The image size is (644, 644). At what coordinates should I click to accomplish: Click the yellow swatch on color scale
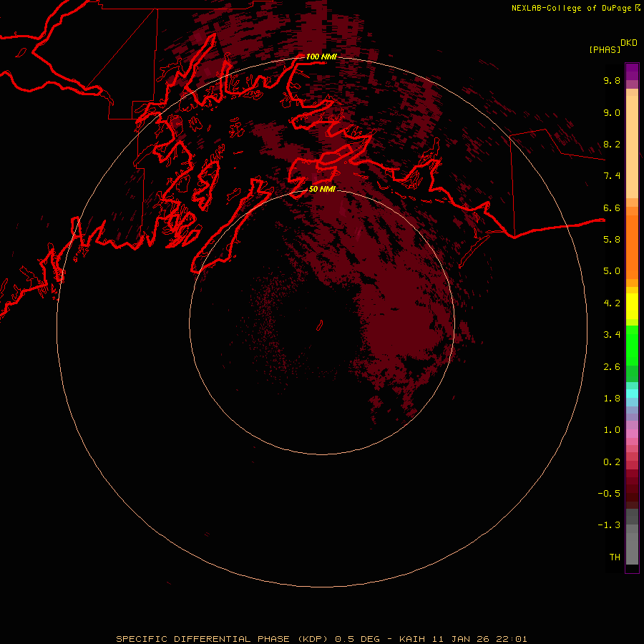[632, 306]
